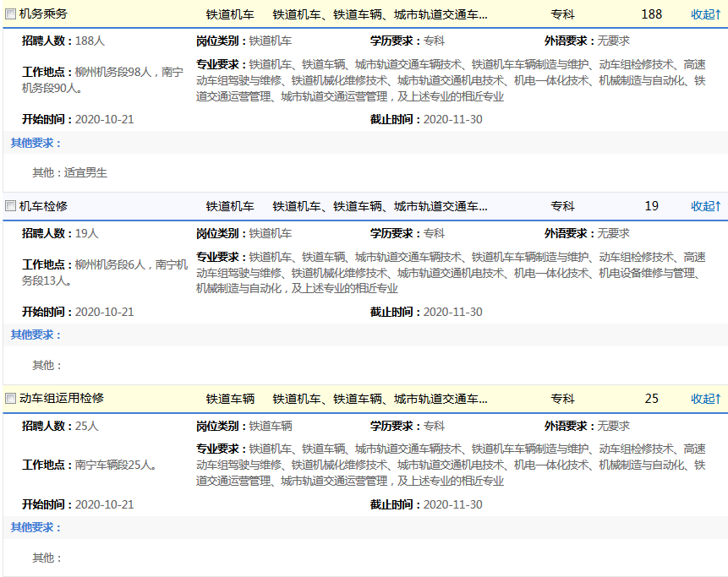Select the 动车组运用检修 position checkbox
The width and height of the screenshot is (728, 577).
click(x=10, y=399)
